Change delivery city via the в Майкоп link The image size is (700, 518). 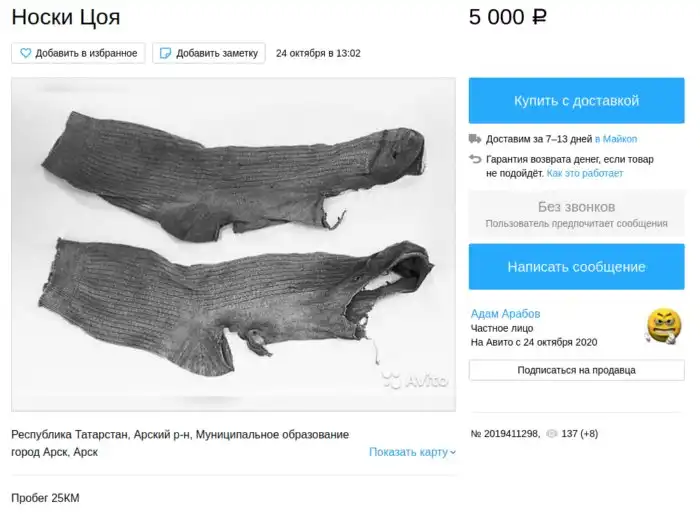click(616, 139)
